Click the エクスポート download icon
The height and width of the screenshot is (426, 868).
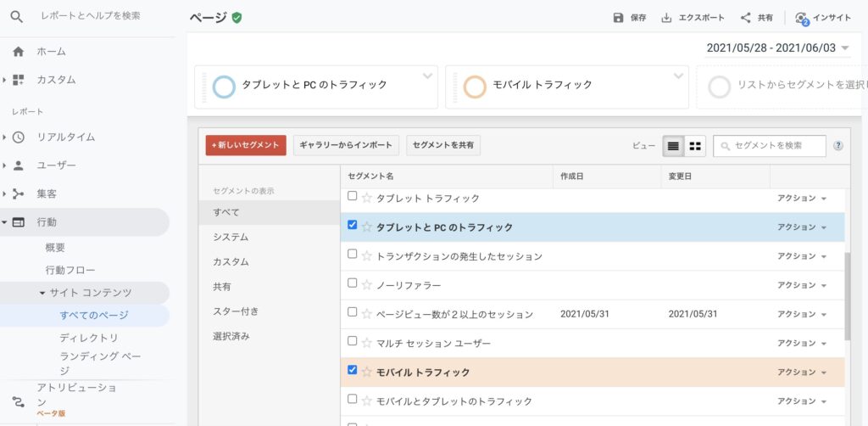666,18
